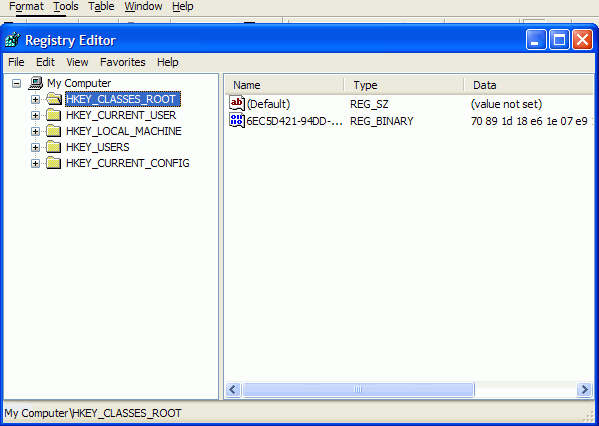Click the REG_SZ type cell
The width and height of the screenshot is (599, 426).
[369, 104]
